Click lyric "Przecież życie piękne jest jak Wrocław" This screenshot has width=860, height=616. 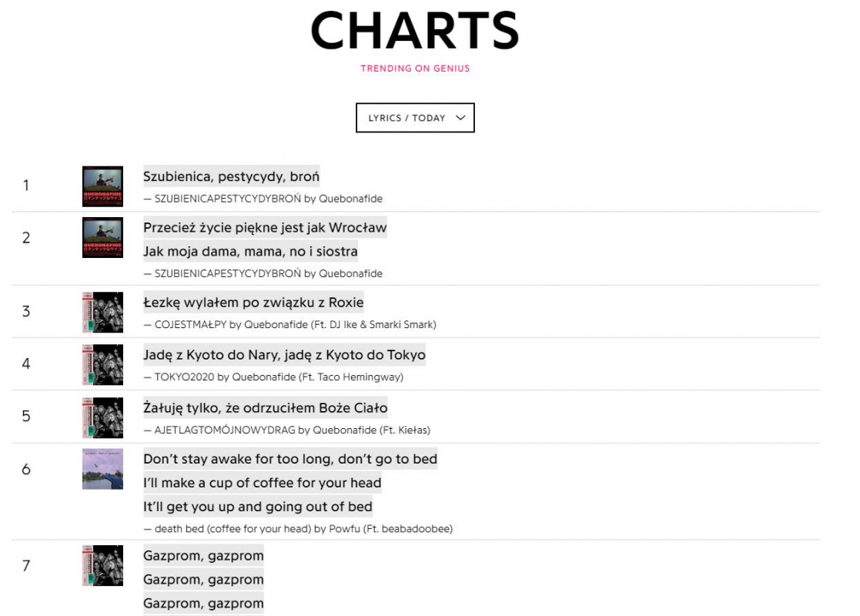pos(265,228)
